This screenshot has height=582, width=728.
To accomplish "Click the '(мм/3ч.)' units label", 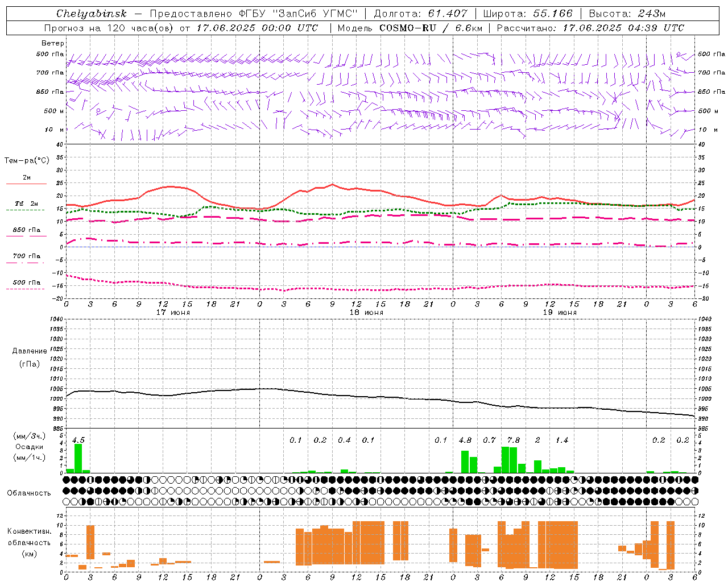I will tap(30, 436).
